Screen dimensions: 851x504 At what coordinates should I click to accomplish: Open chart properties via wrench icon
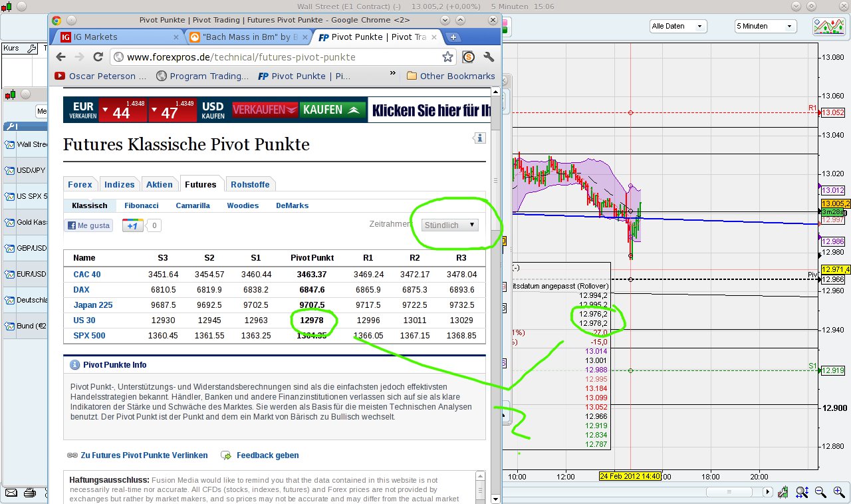pos(783,492)
